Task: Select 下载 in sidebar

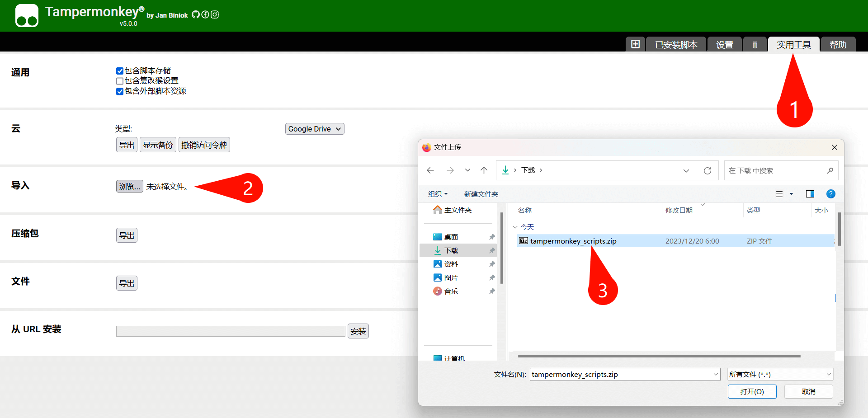Action: click(458, 250)
